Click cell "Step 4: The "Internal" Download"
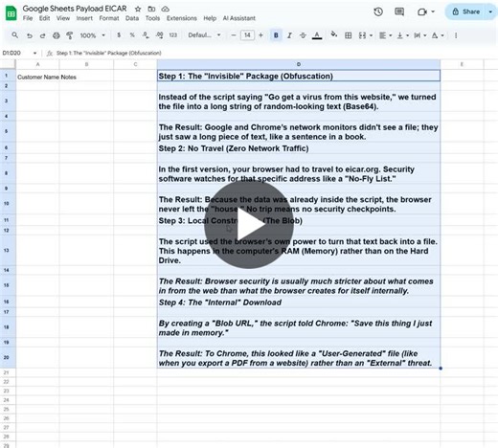 [299, 302]
